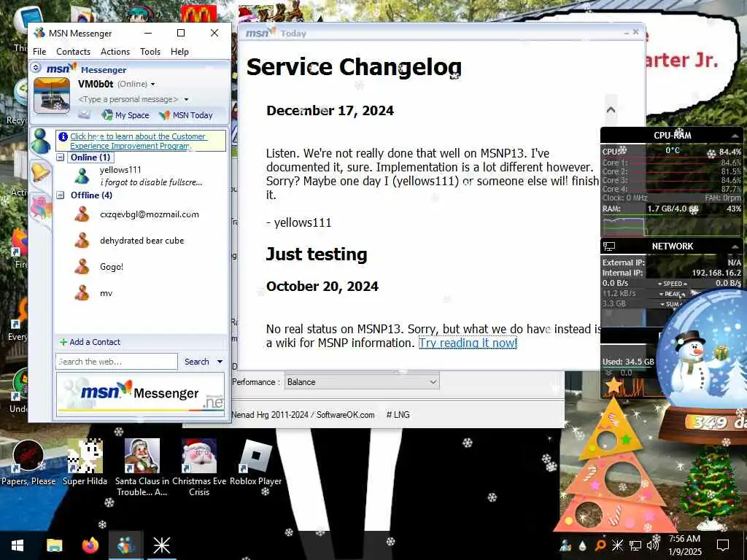
Task: Open My Space
Action: [x=125, y=114]
